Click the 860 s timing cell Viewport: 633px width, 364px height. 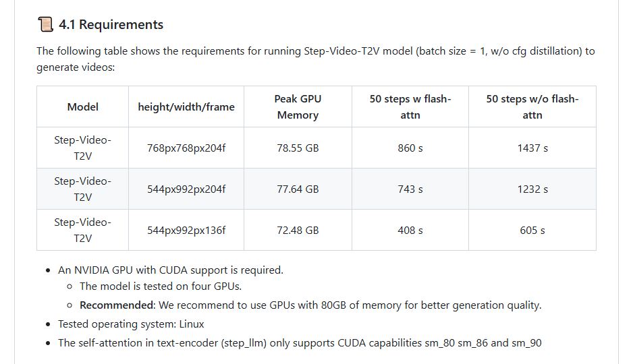click(410, 148)
